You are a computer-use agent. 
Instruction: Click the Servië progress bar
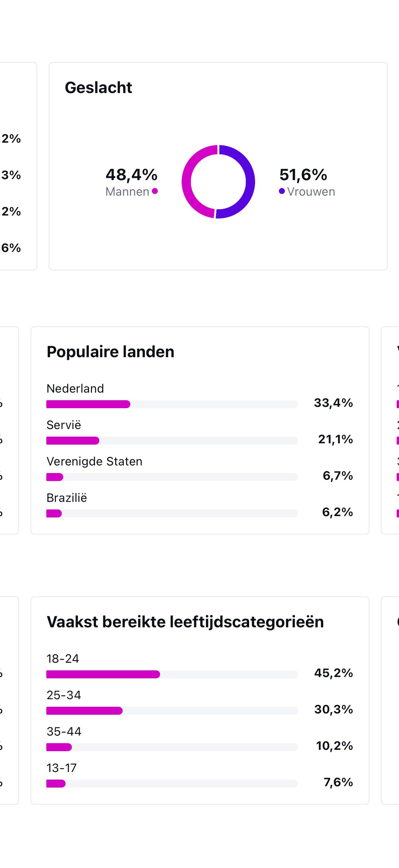click(x=172, y=440)
